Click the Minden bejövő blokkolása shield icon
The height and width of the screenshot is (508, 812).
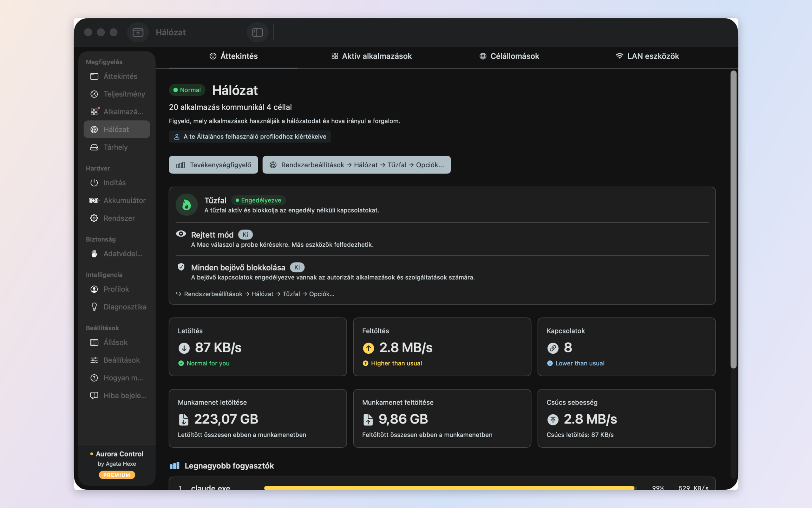point(181,267)
